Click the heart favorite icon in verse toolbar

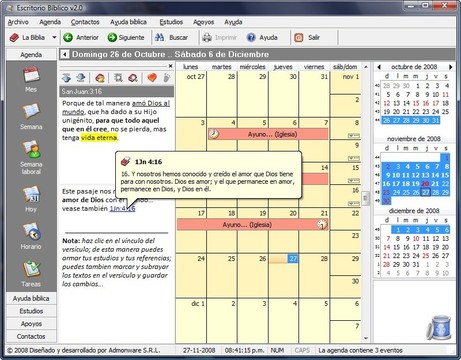pyautogui.click(x=152, y=78)
